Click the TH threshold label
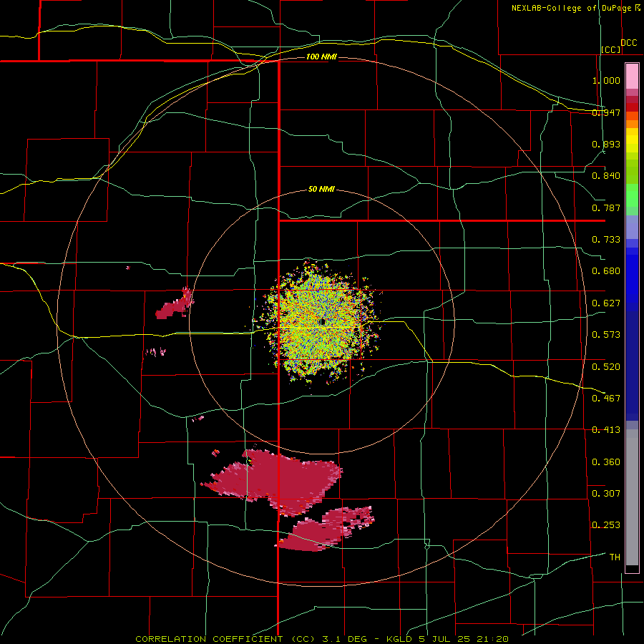 (x=615, y=557)
